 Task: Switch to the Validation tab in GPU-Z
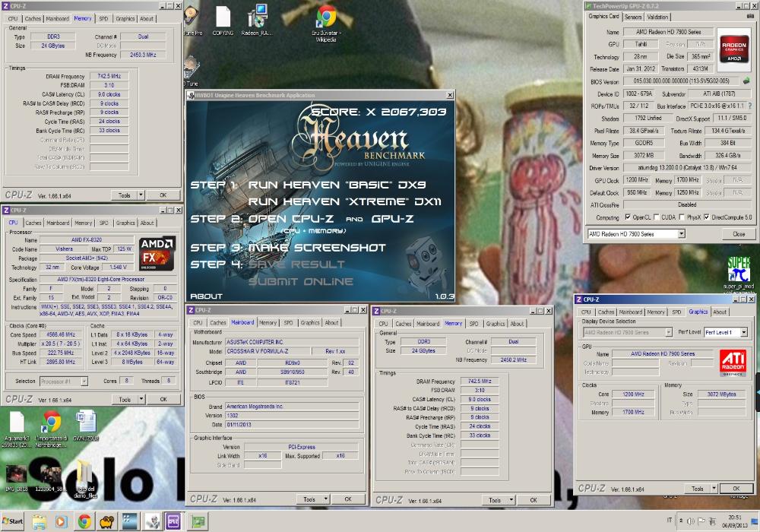click(x=657, y=17)
